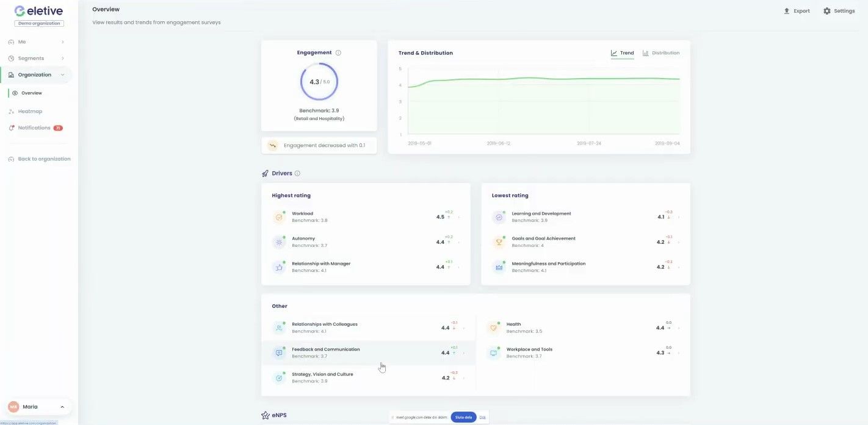Click the Workplace and Tools monitor icon
Screen dimensions: 868x425
click(x=493, y=353)
